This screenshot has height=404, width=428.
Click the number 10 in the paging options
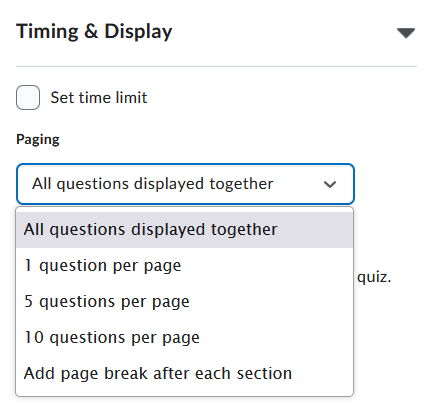point(34,337)
